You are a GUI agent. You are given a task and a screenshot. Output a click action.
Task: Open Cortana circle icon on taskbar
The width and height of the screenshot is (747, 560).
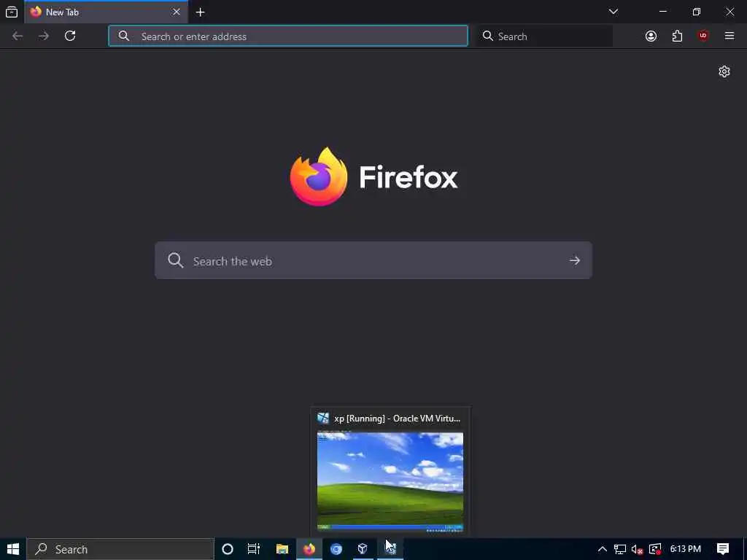[228, 549]
